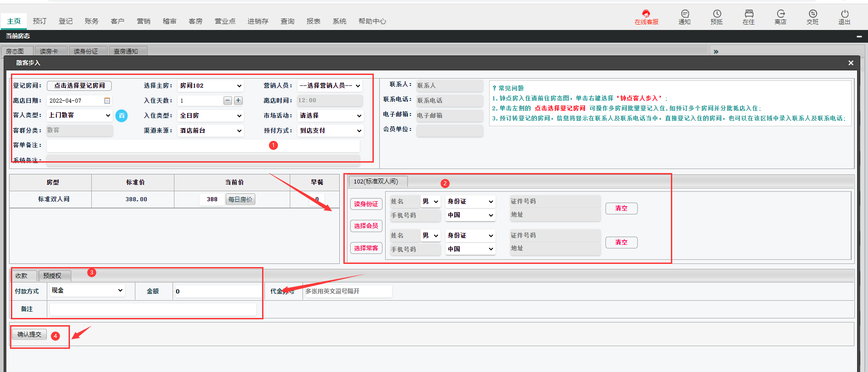This screenshot has width=868, height=372.
Task: Open the 登记 menu
Action: (65, 21)
